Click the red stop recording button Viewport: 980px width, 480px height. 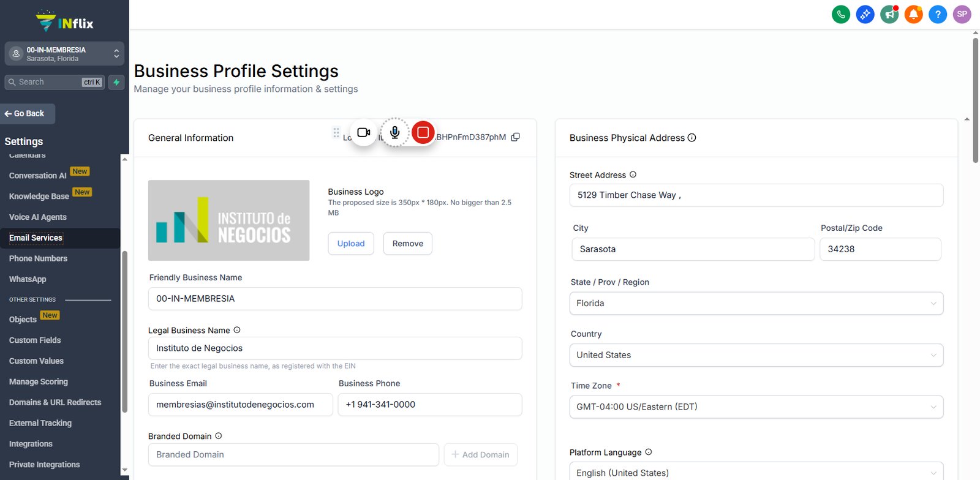423,132
